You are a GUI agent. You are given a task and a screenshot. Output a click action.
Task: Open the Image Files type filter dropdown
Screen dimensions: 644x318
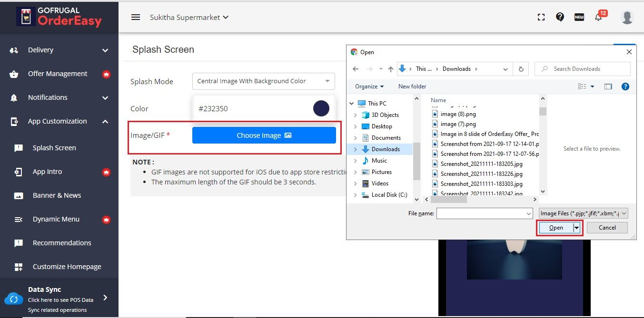click(x=584, y=213)
